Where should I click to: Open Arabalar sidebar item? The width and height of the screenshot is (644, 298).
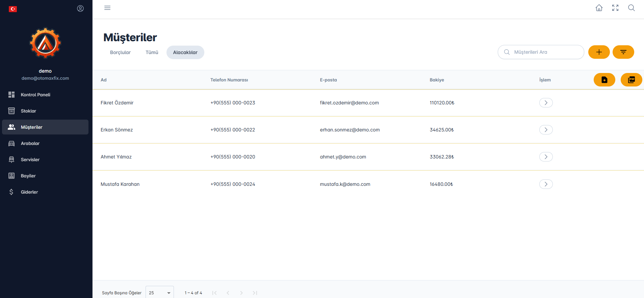(45, 143)
